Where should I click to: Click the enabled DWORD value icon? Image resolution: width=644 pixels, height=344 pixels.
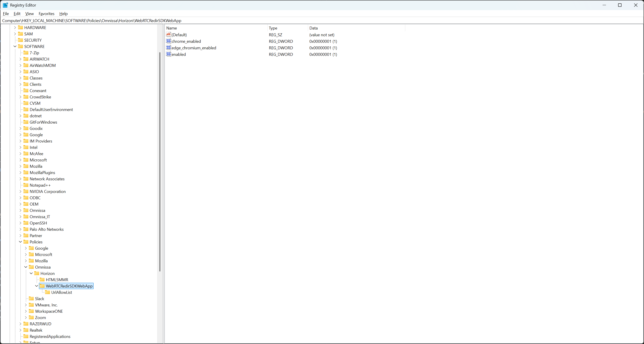(169, 54)
